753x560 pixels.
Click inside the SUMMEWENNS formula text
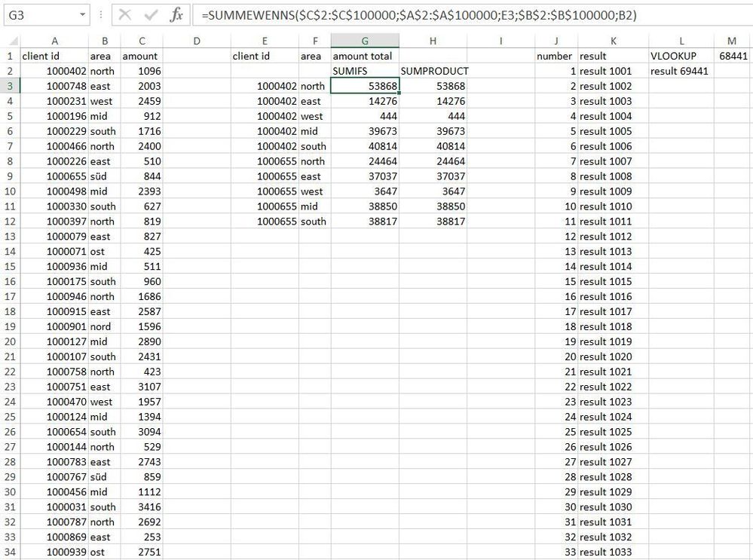[x=419, y=15]
